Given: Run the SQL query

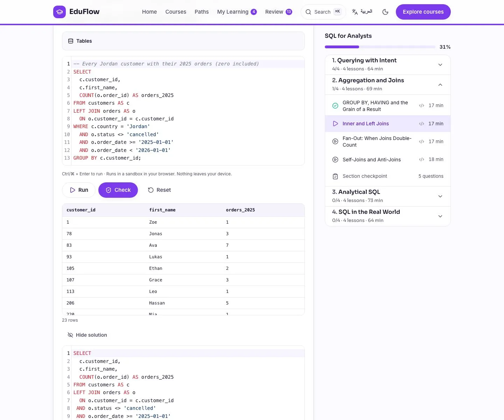Looking at the screenshot, I should (x=79, y=190).
